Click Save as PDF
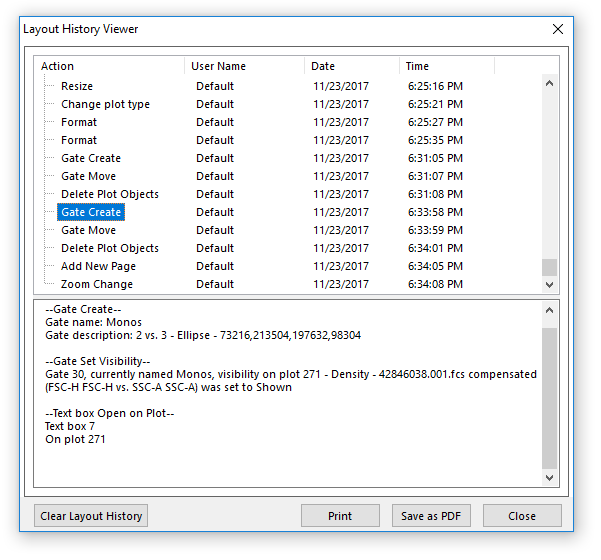601x560 pixels. click(430, 516)
